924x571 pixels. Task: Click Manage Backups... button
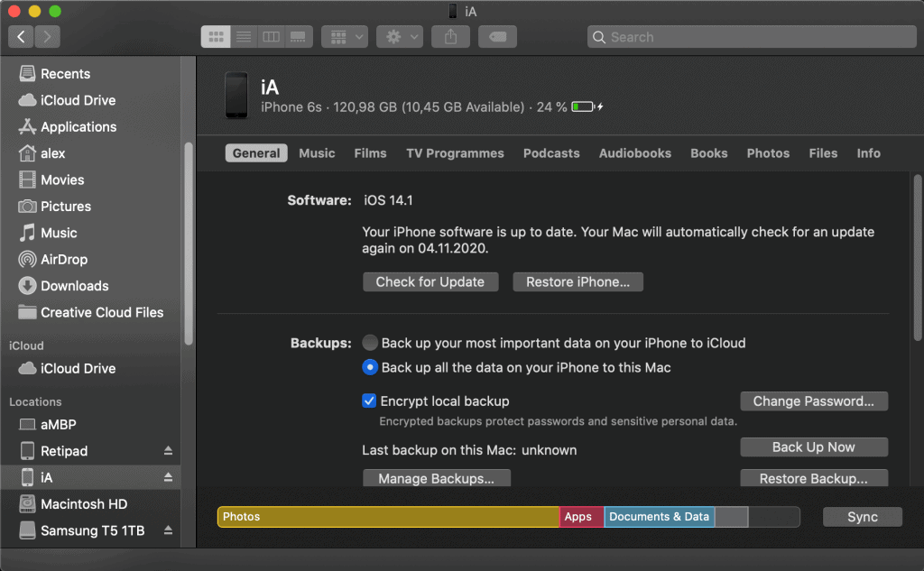point(437,478)
